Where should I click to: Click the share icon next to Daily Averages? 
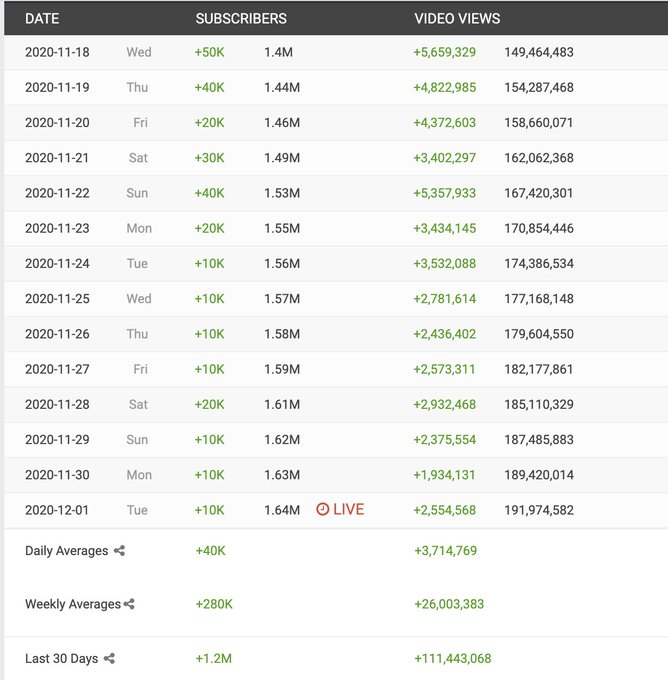coord(119,551)
